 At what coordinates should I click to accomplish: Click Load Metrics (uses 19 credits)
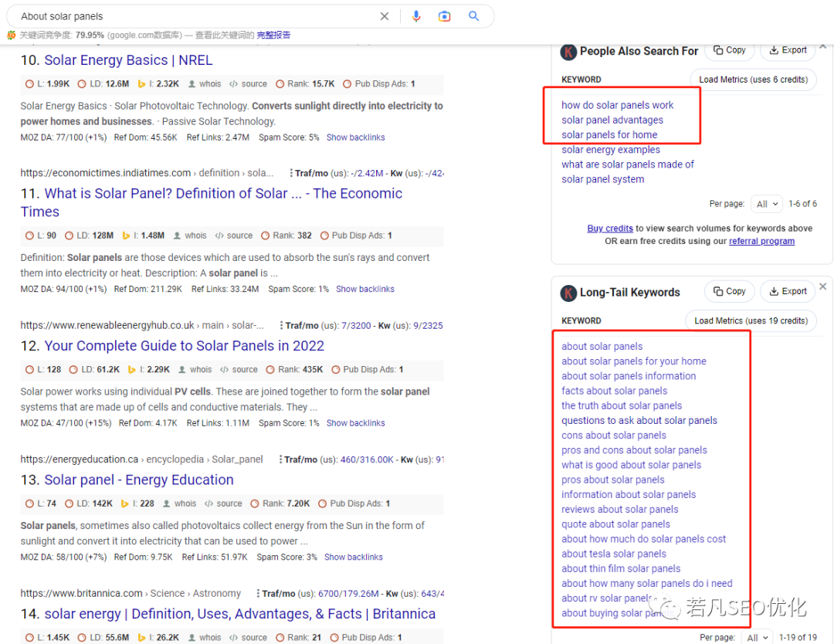click(x=751, y=321)
